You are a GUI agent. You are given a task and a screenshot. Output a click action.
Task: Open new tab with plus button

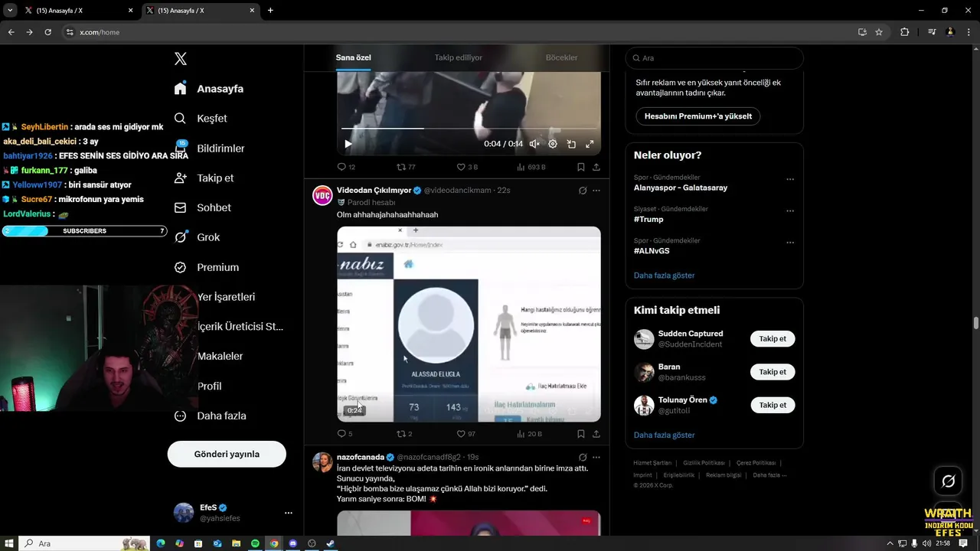270,11
